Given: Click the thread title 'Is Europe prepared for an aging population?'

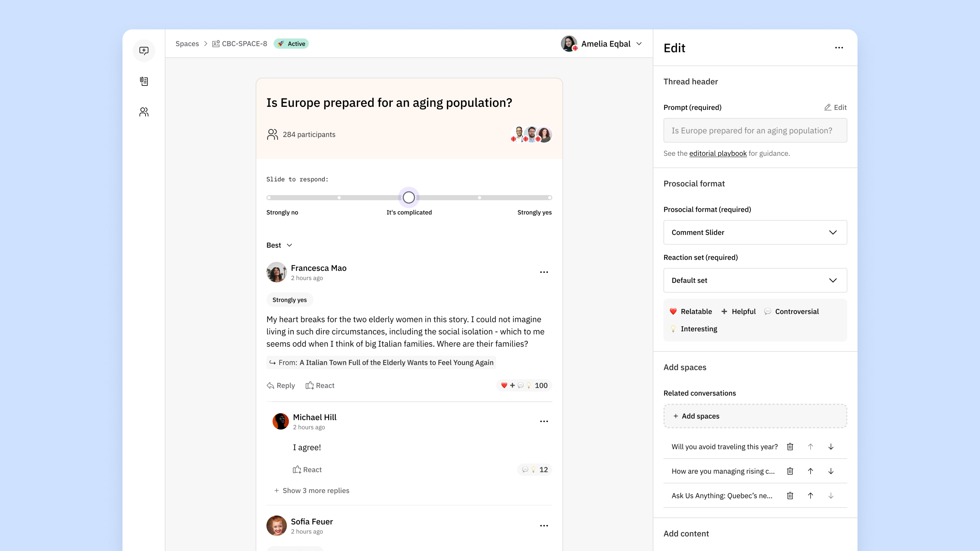Looking at the screenshot, I should pos(389,103).
